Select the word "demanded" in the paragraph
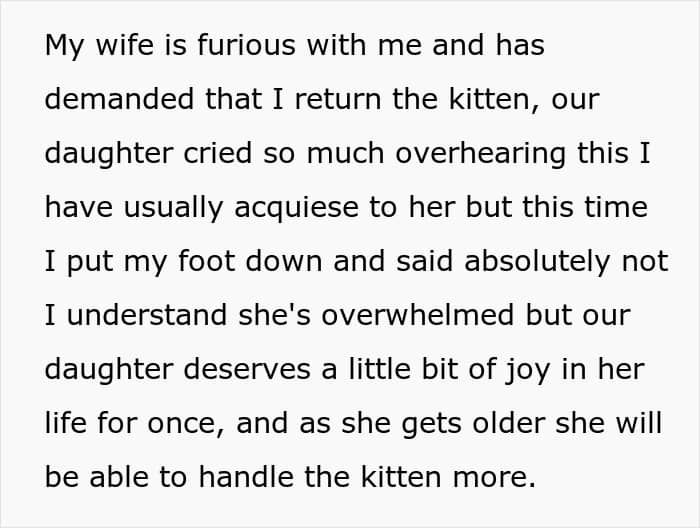The image size is (700, 528). click(x=119, y=99)
